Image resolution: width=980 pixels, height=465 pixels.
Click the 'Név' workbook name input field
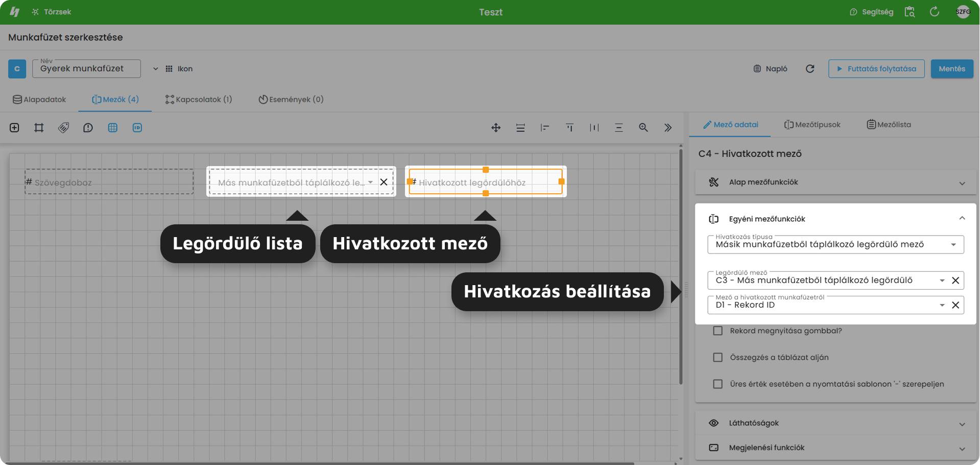(x=86, y=68)
